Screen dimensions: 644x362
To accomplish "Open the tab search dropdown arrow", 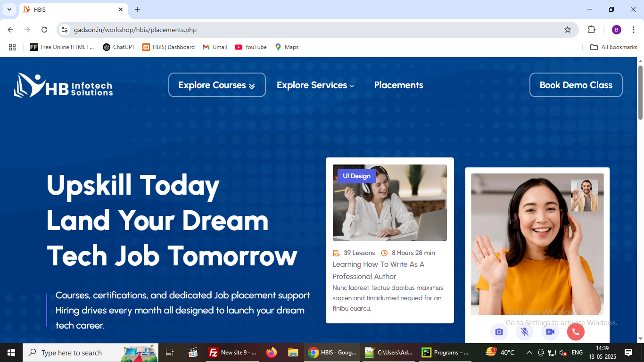I will coord(9,9).
